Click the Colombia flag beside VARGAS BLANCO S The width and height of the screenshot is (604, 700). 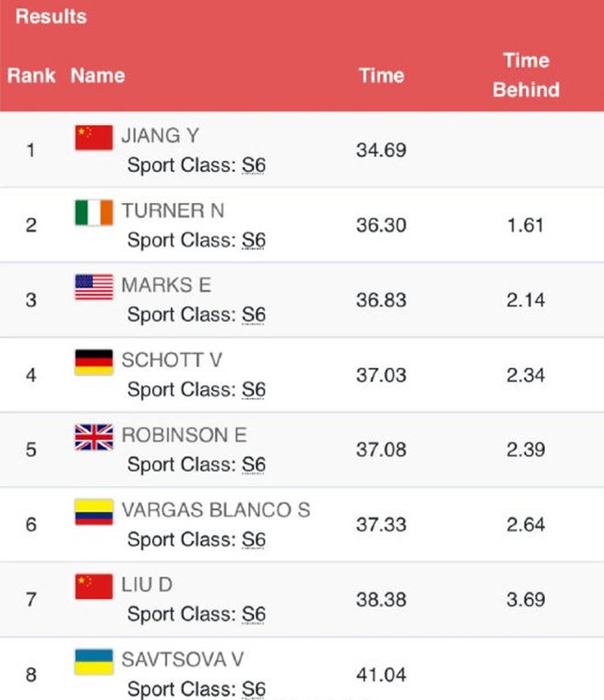coord(94,512)
